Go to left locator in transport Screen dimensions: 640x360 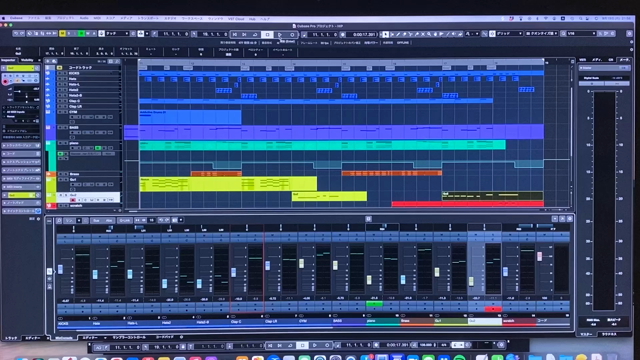pyautogui.click(x=235, y=35)
